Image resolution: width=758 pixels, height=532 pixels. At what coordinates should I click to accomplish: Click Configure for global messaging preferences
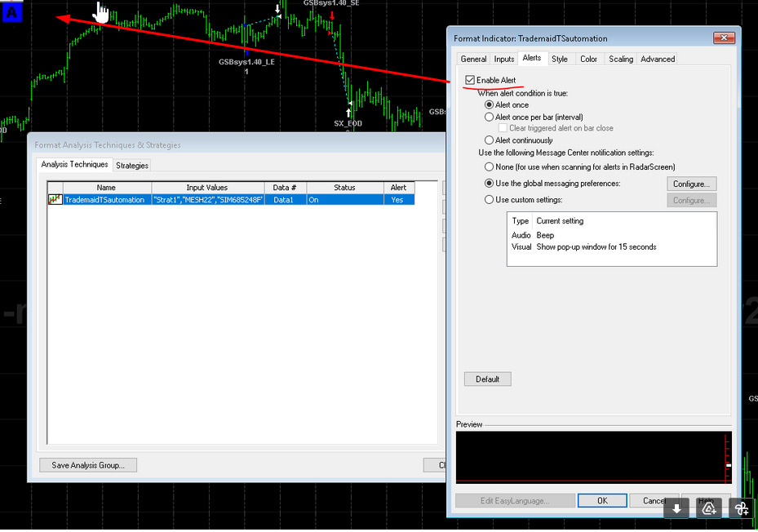691,184
